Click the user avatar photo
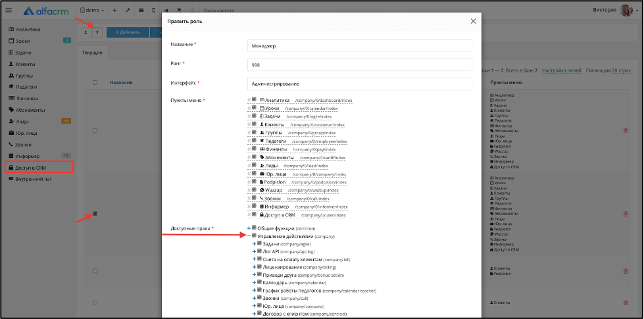 626,11
